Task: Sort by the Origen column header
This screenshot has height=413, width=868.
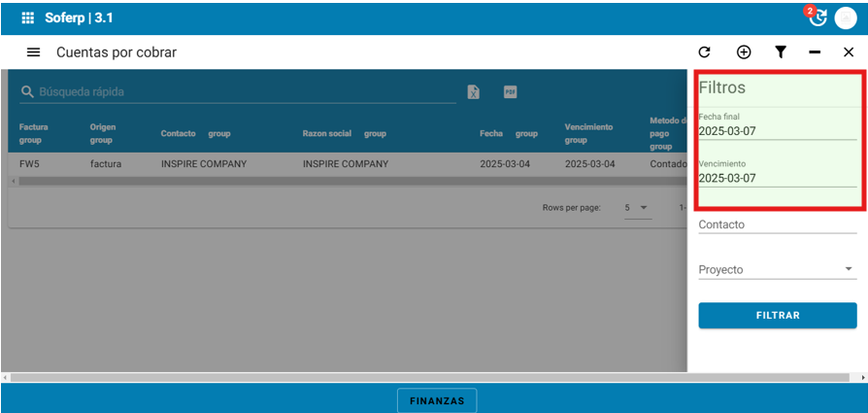Action: pos(102,127)
